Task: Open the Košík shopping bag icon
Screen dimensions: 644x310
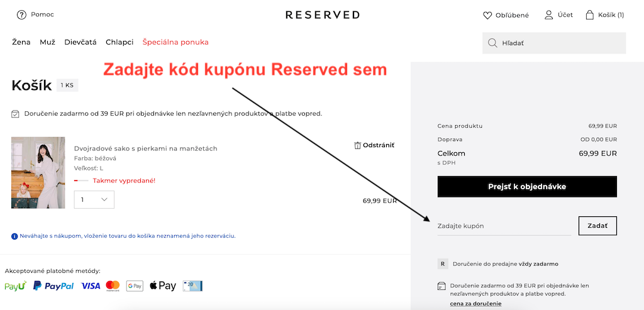Action: (x=589, y=15)
